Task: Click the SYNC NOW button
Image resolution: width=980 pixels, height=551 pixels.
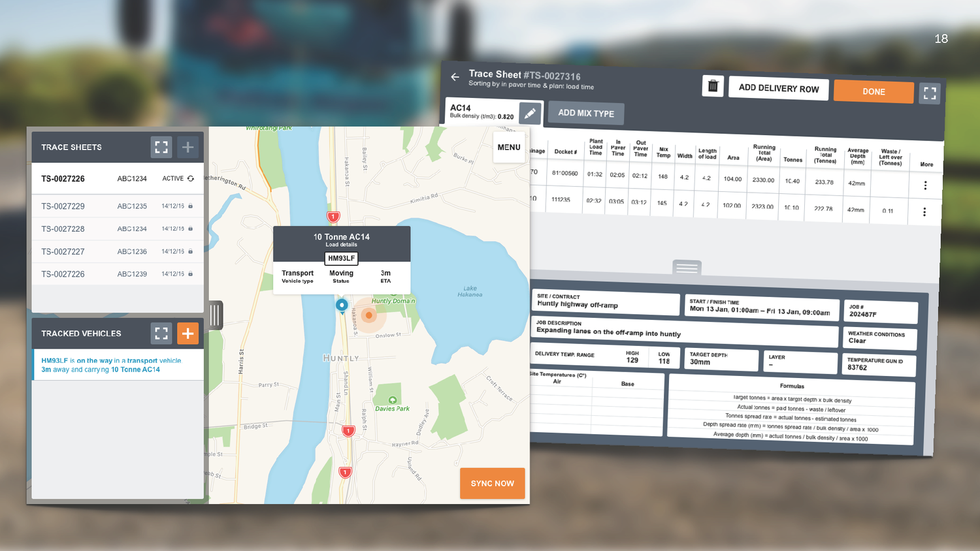Action: point(492,483)
